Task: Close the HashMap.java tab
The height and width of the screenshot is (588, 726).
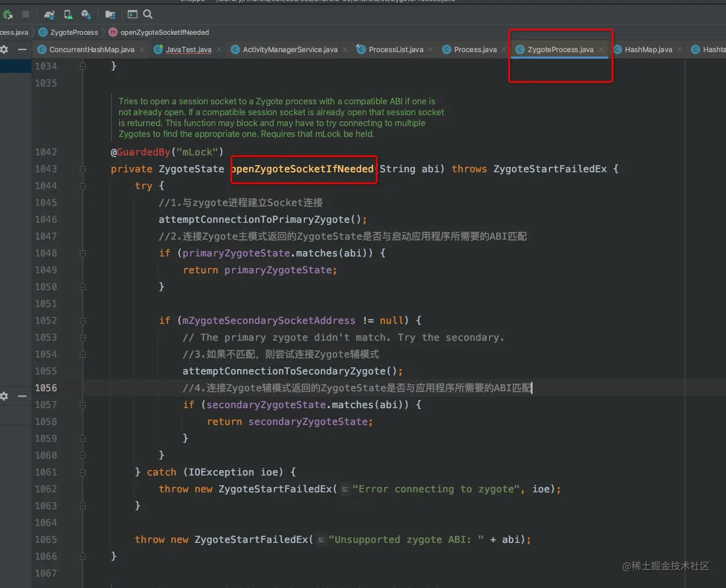Action: (x=679, y=49)
